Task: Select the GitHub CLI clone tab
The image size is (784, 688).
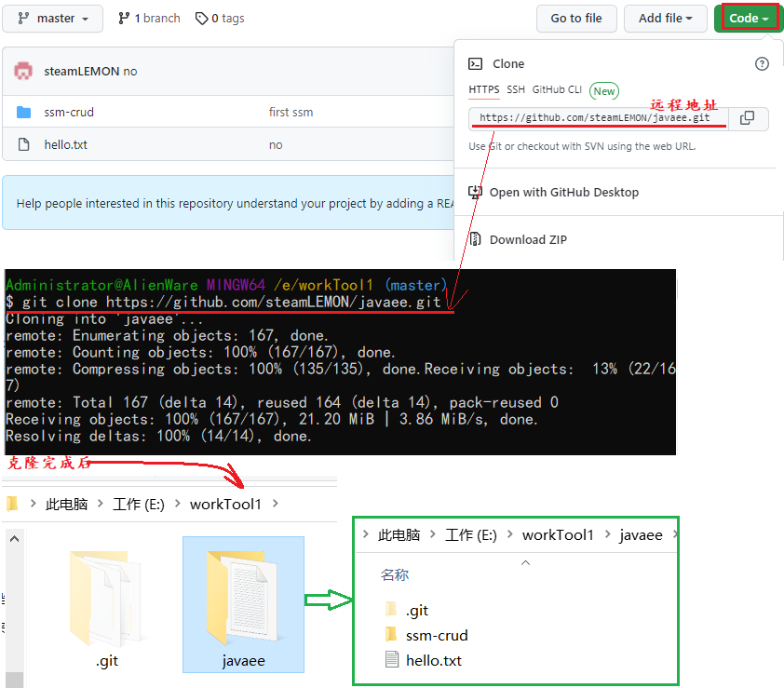Action: [x=557, y=89]
